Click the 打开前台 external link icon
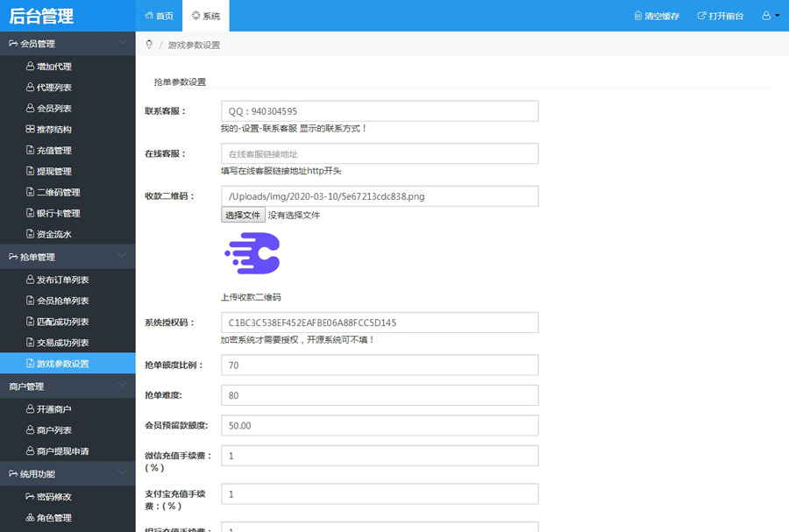Viewport: 789px width, 532px height. 700,16
